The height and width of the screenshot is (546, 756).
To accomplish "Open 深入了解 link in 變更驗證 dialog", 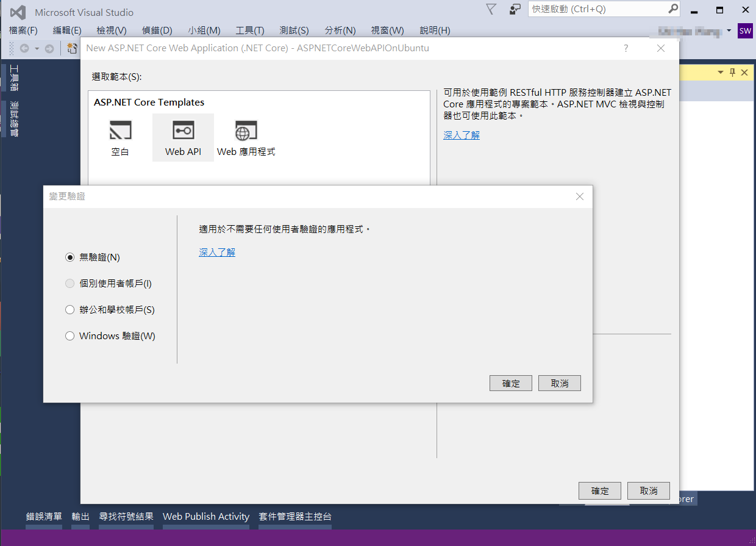I will pyautogui.click(x=217, y=252).
